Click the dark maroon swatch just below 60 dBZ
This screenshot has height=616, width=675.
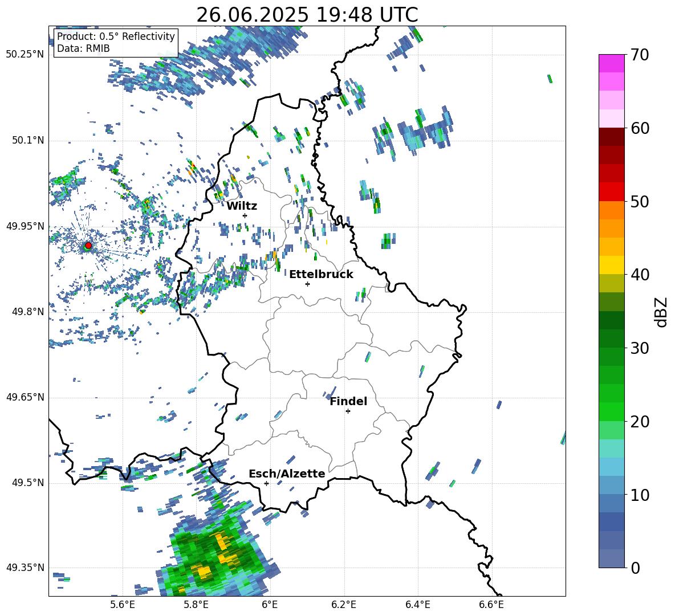point(612,137)
